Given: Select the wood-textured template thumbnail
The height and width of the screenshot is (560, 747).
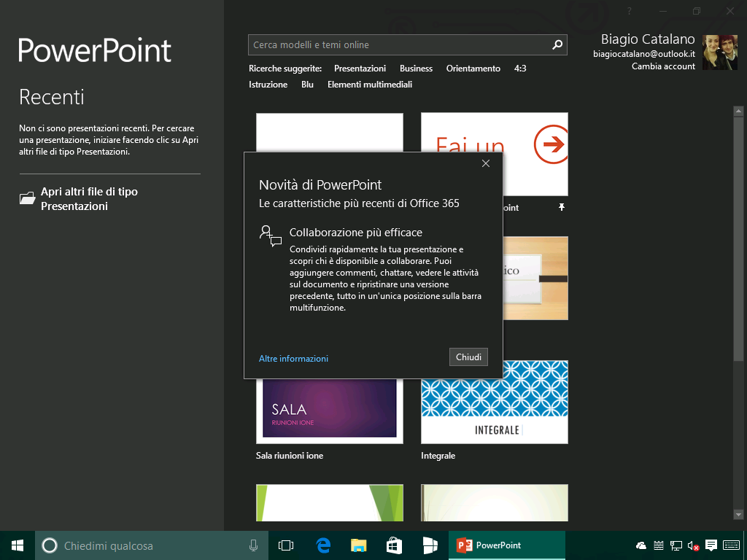Looking at the screenshot, I should (x=535, y=278).
